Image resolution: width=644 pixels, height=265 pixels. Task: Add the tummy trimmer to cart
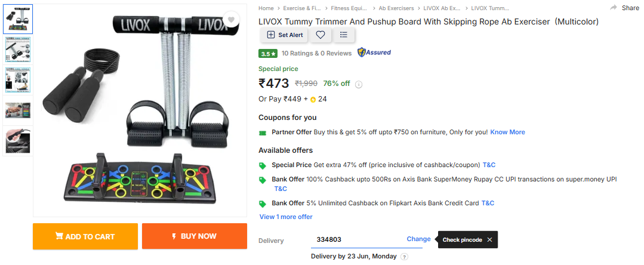(85, 236)
